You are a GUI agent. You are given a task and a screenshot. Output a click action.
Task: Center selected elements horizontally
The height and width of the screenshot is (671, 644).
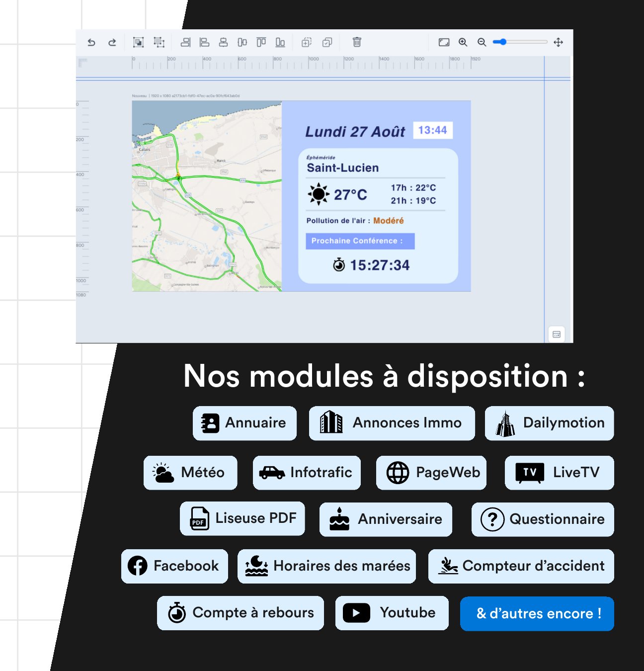223,42
